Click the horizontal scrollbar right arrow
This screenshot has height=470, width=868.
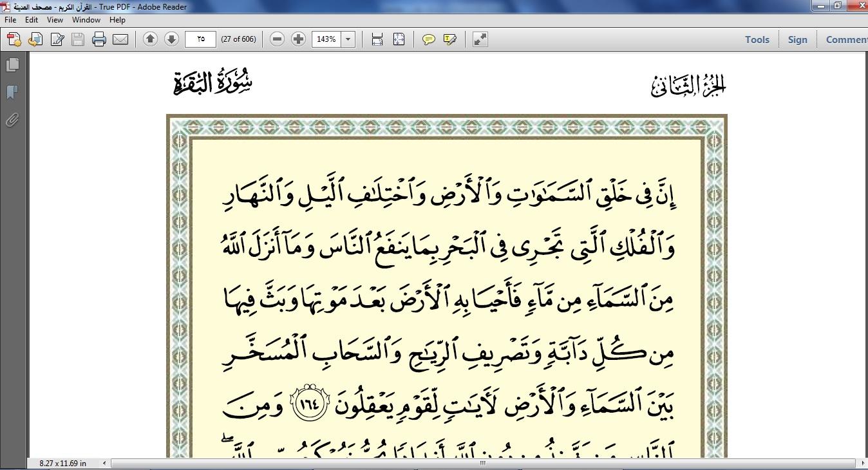click(863, 463)
